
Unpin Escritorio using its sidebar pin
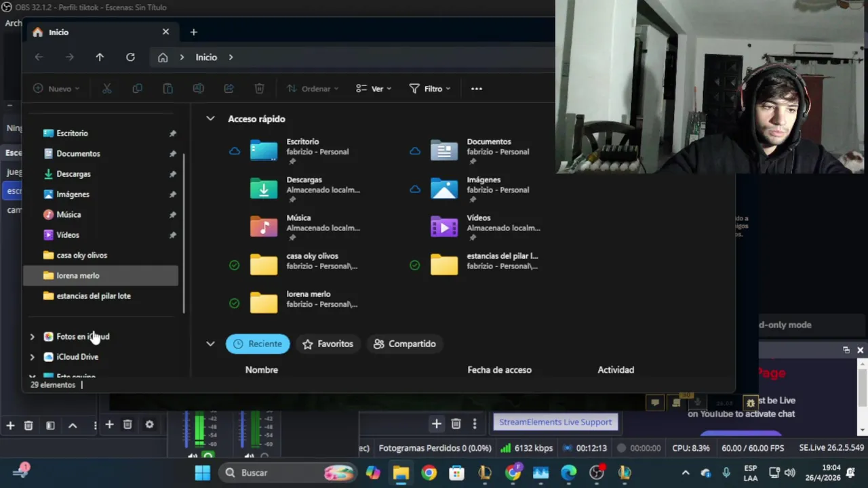click(x=172, y=134)
